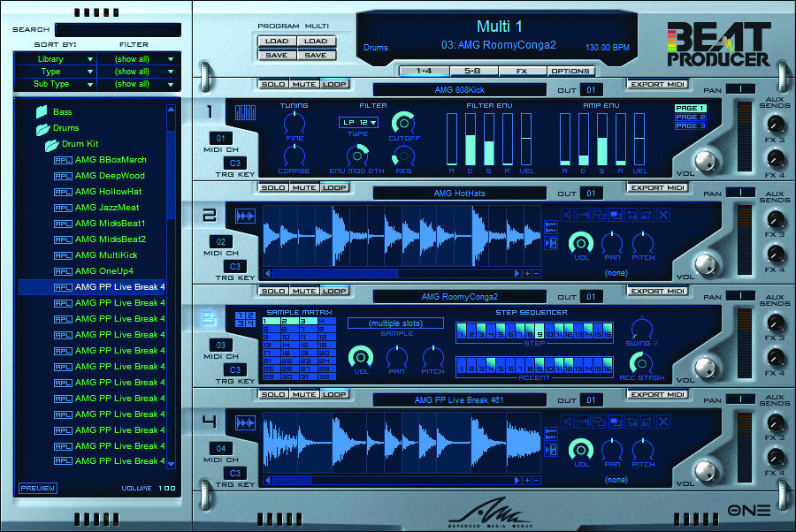Solo slot 1 AMG 808Kick
Viewport: 796px width, 532px height.
[273, 84]
